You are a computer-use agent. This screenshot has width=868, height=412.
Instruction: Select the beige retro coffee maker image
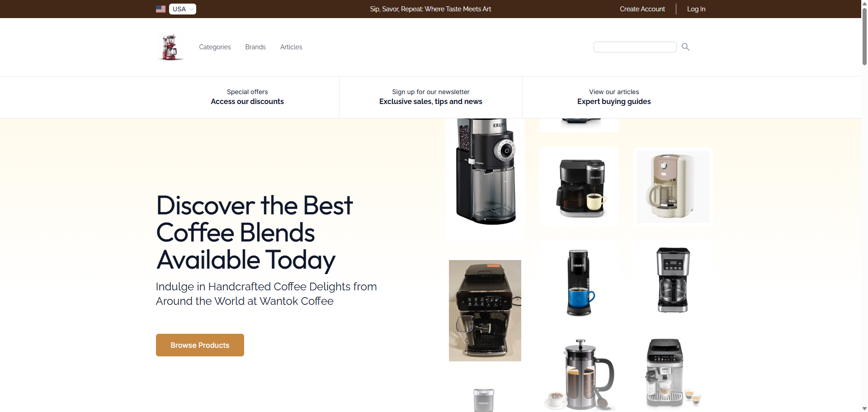tap(673, 187)
